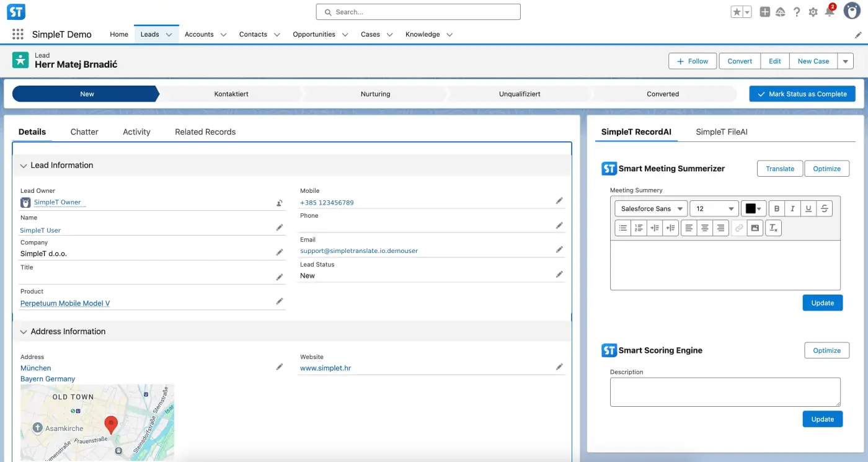Edit the Product field pencil
The height and width of the screenshot is (462, 868).
pyautogui.click(x=280, y=301)
